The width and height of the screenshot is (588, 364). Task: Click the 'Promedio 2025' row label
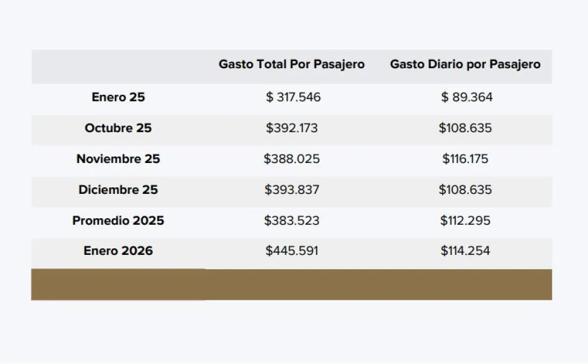point(118,221)
